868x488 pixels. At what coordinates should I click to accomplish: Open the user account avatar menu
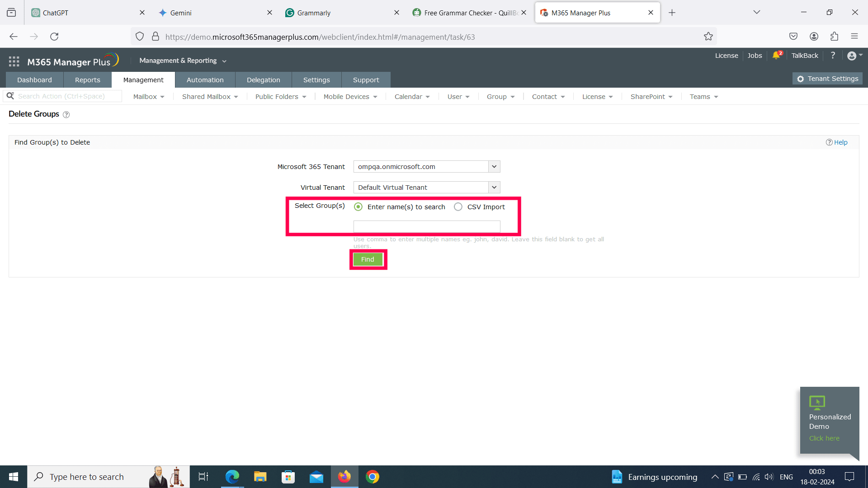tap(853, 56)
